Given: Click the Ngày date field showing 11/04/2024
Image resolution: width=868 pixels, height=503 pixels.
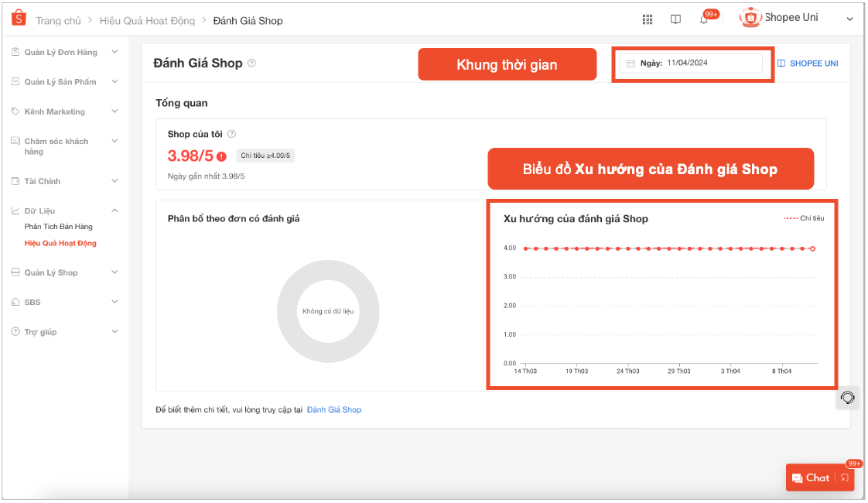Looking at the screenshot, I should [x=691, y=63].
